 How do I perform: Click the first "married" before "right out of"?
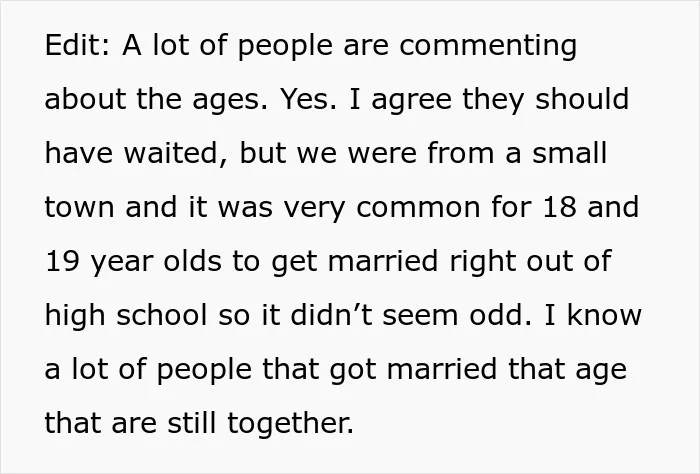pyautogui.click(x=383, y=261)
